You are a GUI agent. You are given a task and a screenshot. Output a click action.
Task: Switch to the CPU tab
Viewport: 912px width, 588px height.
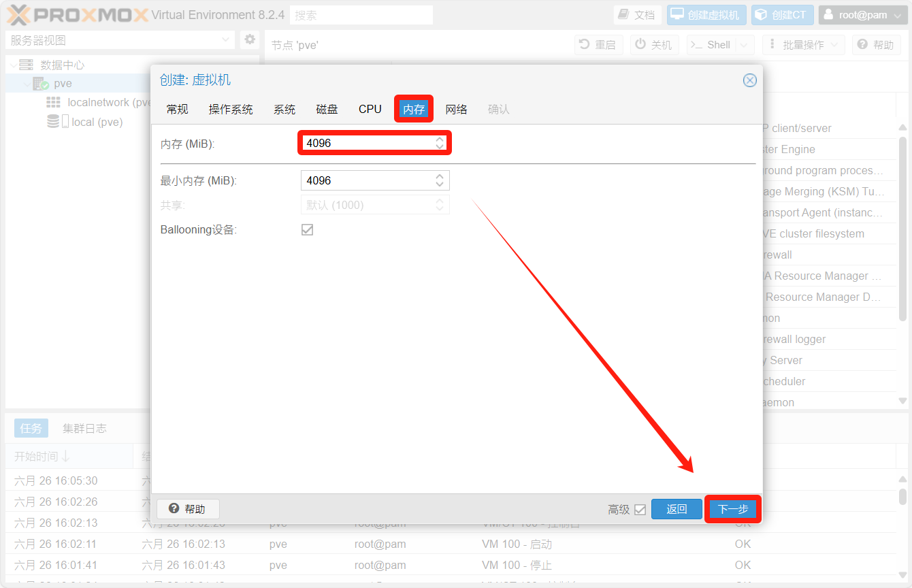[370, 109]
